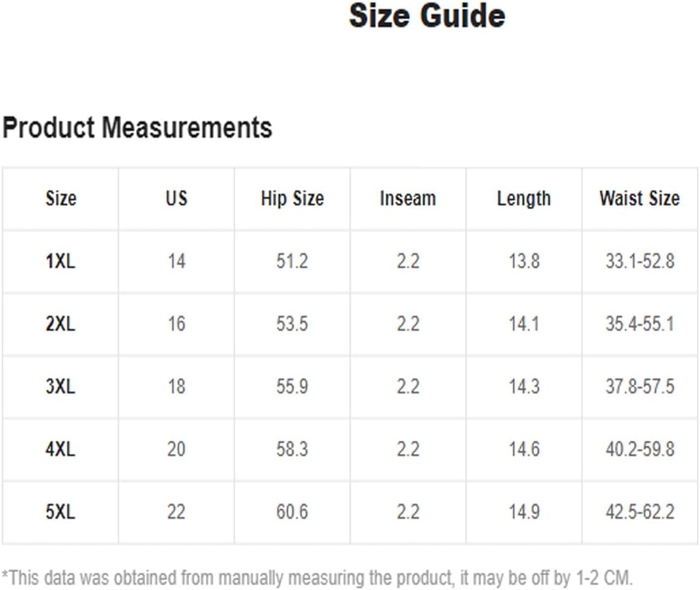Click the Waist Size column header
This screenshot has height=590, width=700.
(x=640, y=199)
